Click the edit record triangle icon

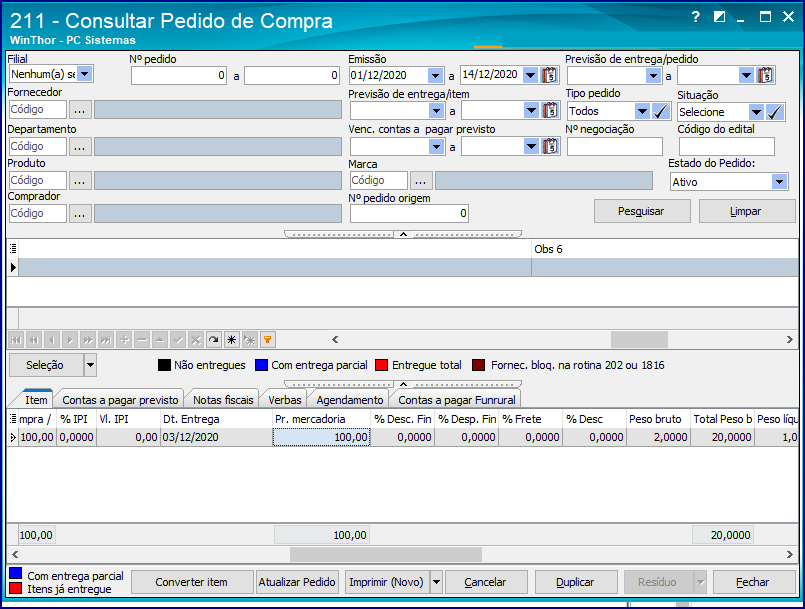click(x=160, y=339)
